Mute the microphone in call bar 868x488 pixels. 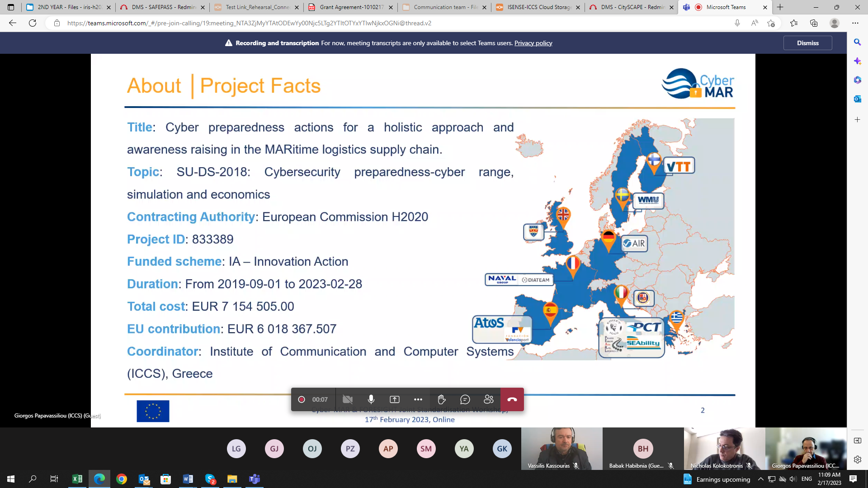[371, 399]
